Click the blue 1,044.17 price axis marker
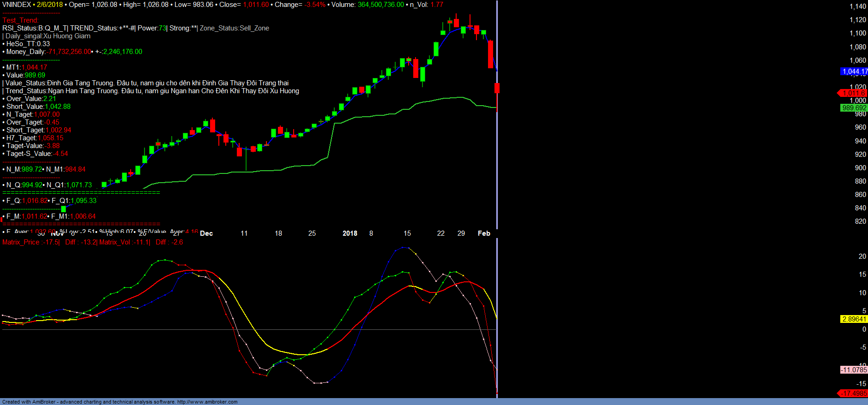The height and width of the screenshot is (405, 868). coord(854,71)
